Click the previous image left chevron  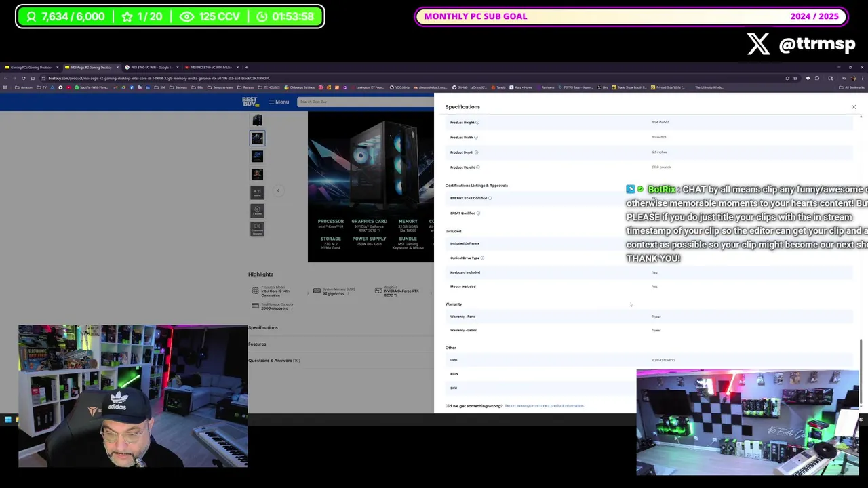(278, 190)
